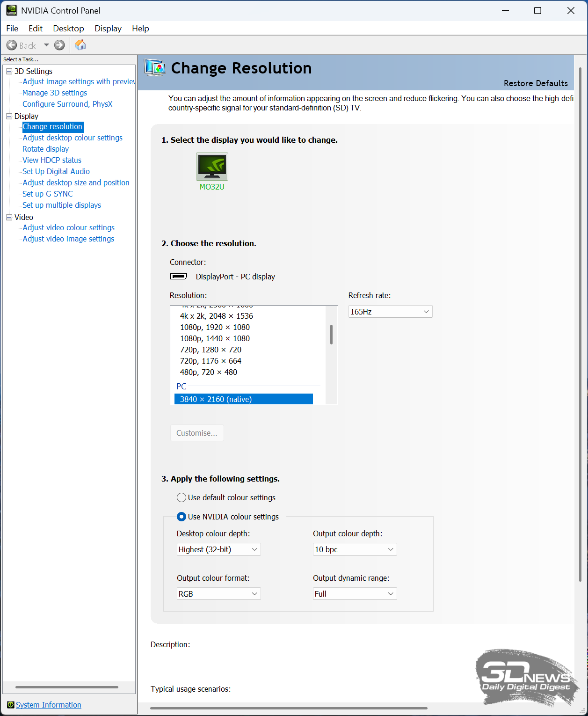Open Manage 3D settings page
Image resolution: width=588 pixels, height=716 pixels.
click(x=55, y=93)
